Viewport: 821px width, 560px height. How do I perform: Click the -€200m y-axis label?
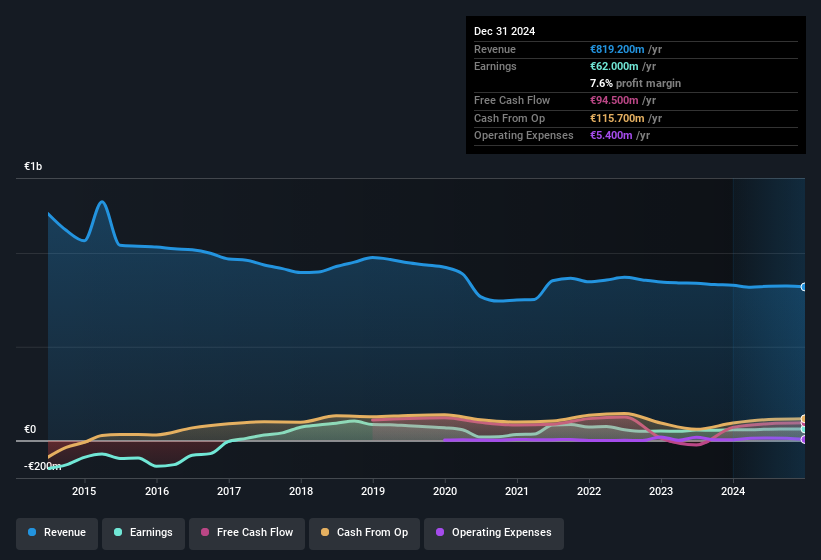42,466
